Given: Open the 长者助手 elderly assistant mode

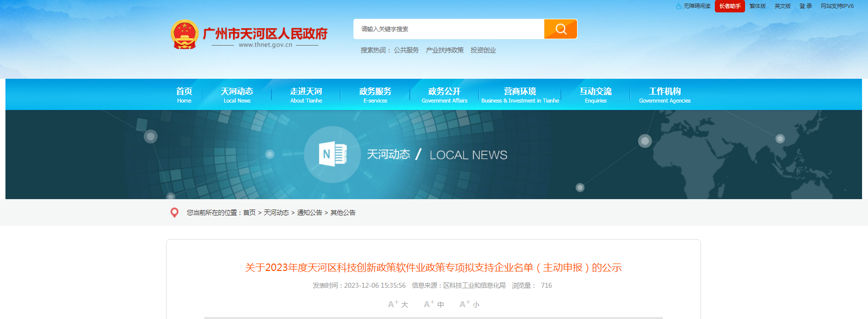Looking at the screenshot, I should tap(730, 6).
